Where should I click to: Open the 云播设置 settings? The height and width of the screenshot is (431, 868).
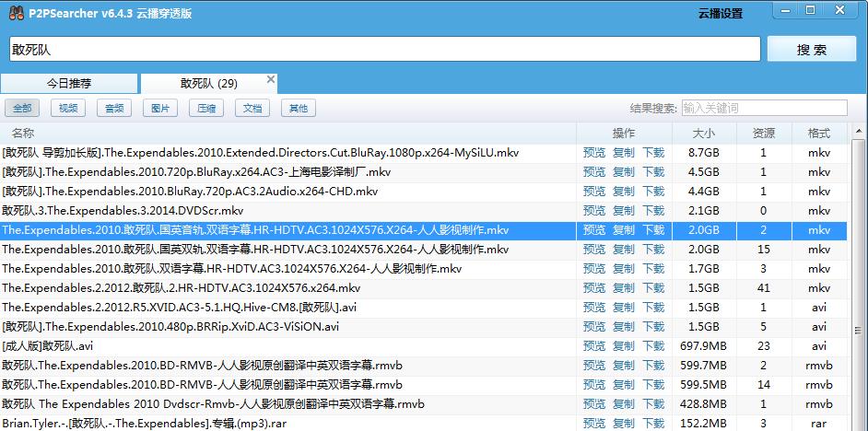coord(721,14)
